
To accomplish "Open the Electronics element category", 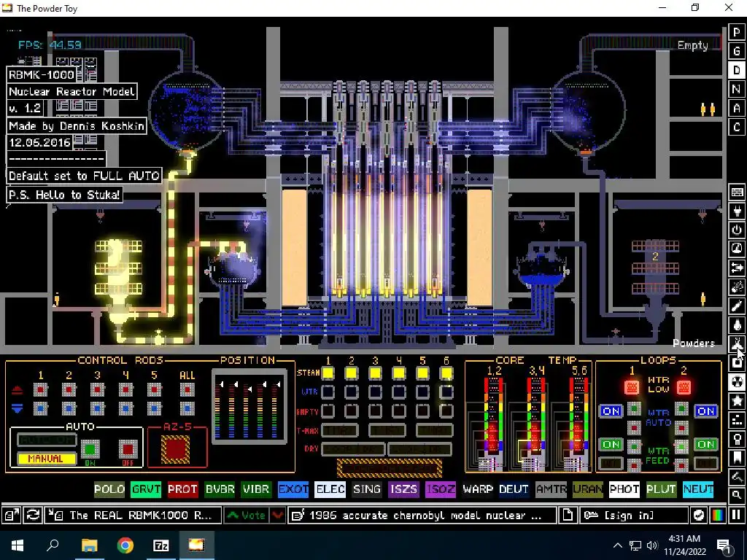I will coord(737,211).
